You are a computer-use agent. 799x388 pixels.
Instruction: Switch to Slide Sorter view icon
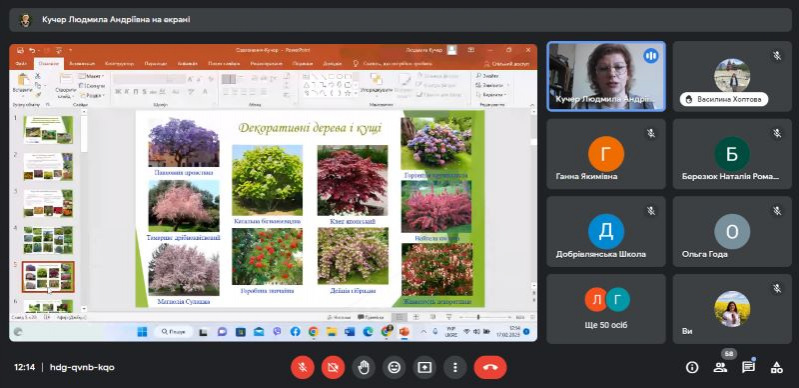click(416, 317)
